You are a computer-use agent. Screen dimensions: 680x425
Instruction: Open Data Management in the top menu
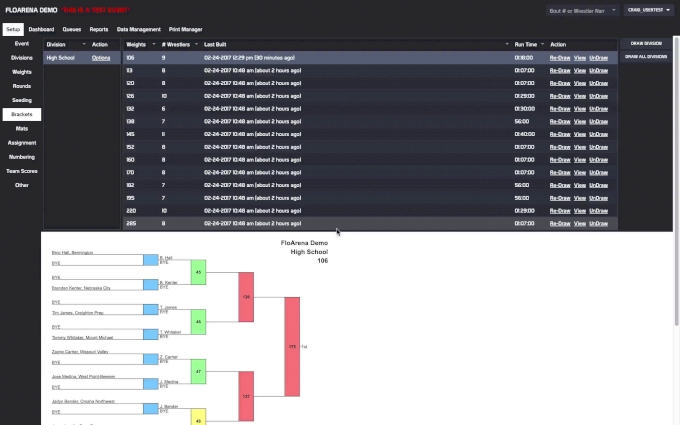pyautogui.click(x=138, y=29)
